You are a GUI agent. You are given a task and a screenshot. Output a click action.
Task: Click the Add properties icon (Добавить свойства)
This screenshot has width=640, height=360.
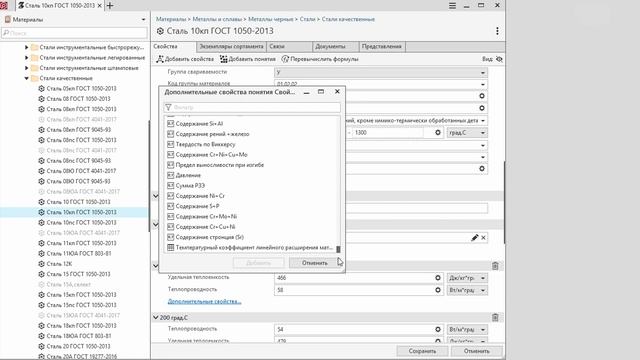coord(160,59)
